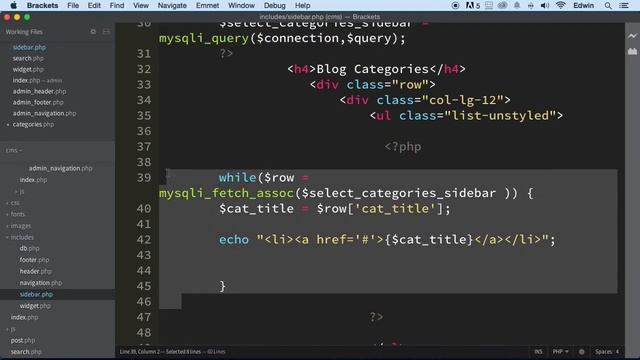Open sidebar.php in includes folder
640x360 pixels.
36,294
